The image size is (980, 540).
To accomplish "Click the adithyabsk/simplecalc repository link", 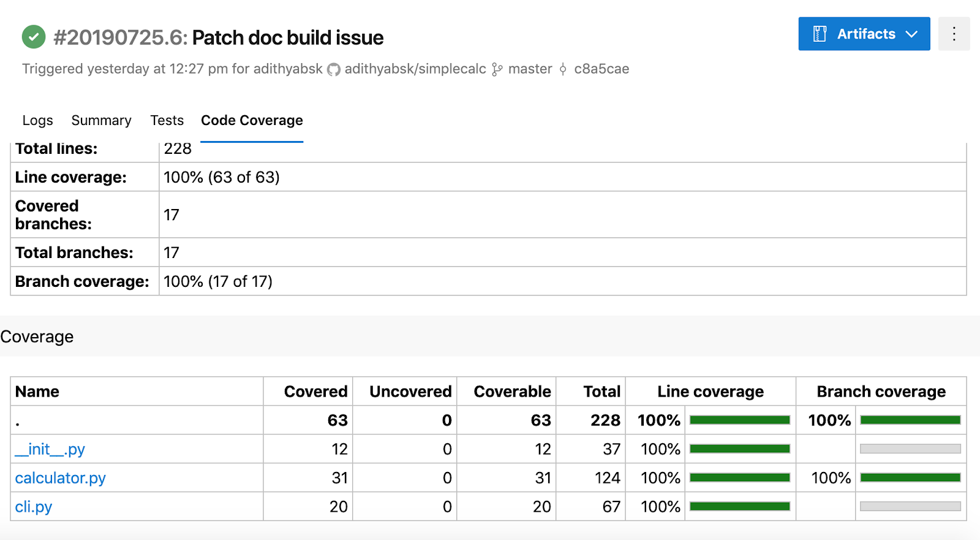I will pyautogui.click(x=415, y=69).
